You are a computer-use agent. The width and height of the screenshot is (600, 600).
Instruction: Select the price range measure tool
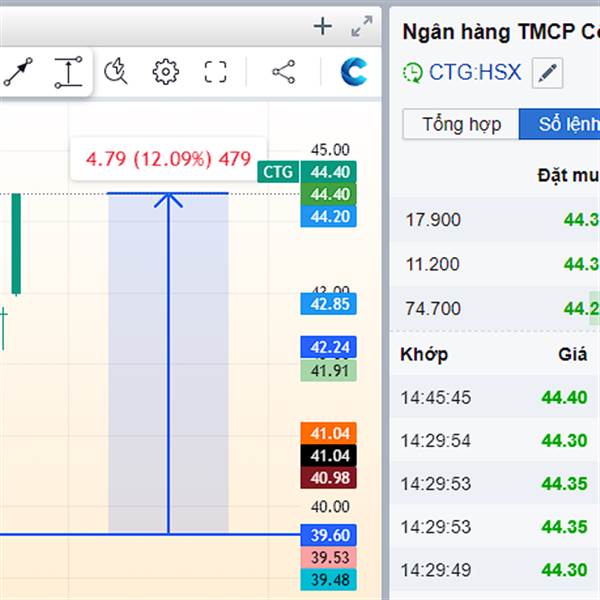pos(68,72)
